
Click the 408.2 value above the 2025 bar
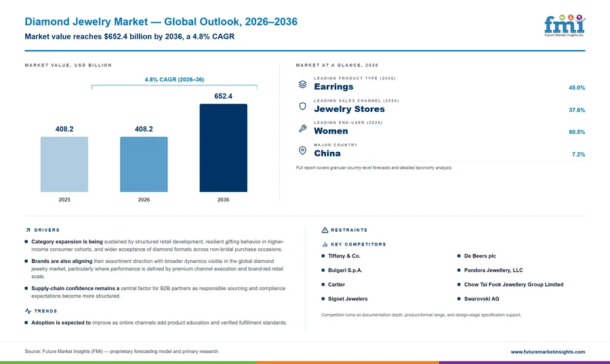click(64, 129)
